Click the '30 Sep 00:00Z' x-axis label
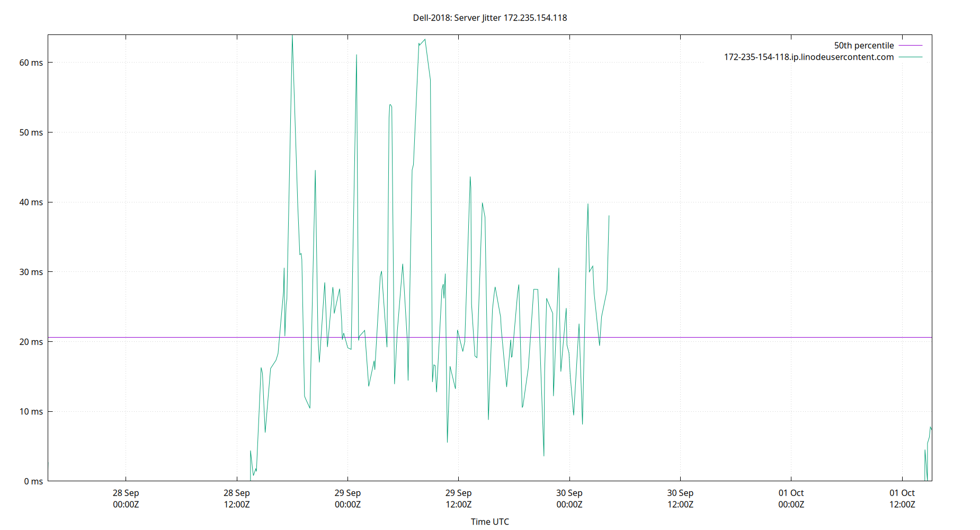Image resolution: width=980 pixels, height=530 pixels. pyautogui.click(x=569, y=499)
